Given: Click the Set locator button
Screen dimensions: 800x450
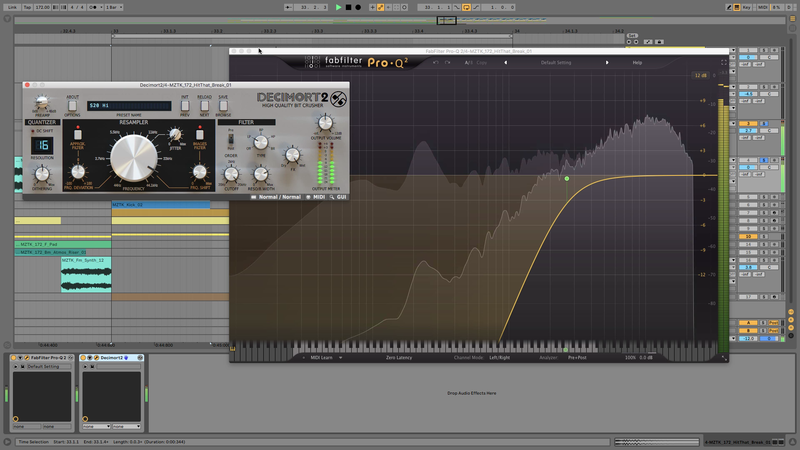Looking at the screenshot, I should tap(632, 36).
